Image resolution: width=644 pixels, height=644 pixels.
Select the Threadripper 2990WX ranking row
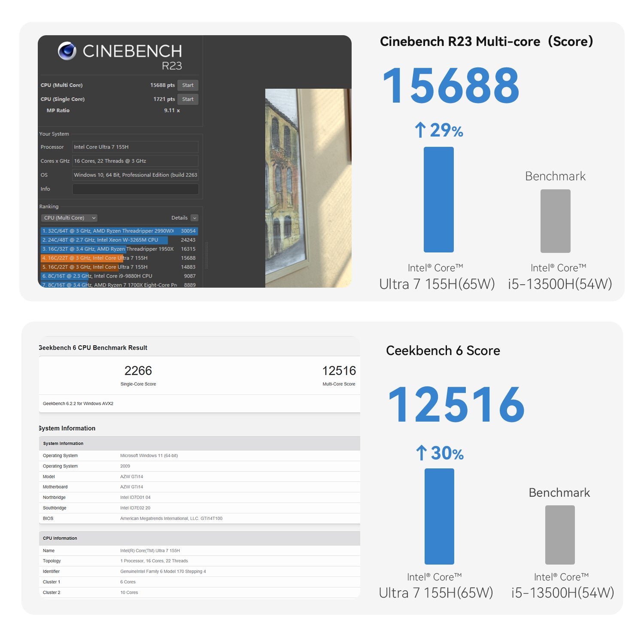point(119,231)
